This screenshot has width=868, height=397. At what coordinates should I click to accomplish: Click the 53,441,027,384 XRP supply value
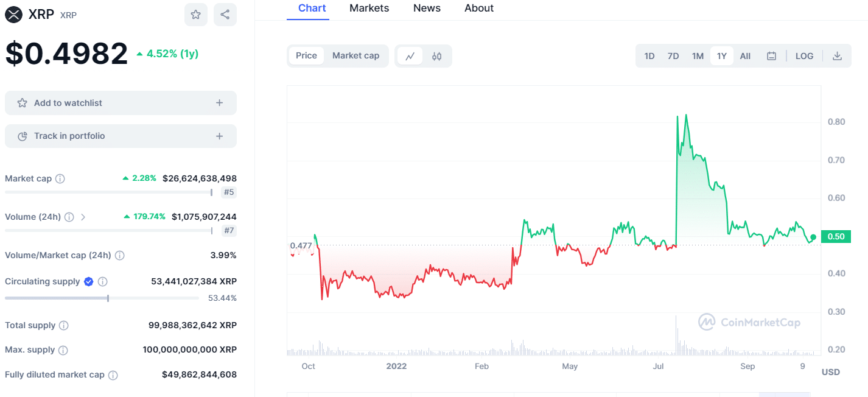pos(194,281)
